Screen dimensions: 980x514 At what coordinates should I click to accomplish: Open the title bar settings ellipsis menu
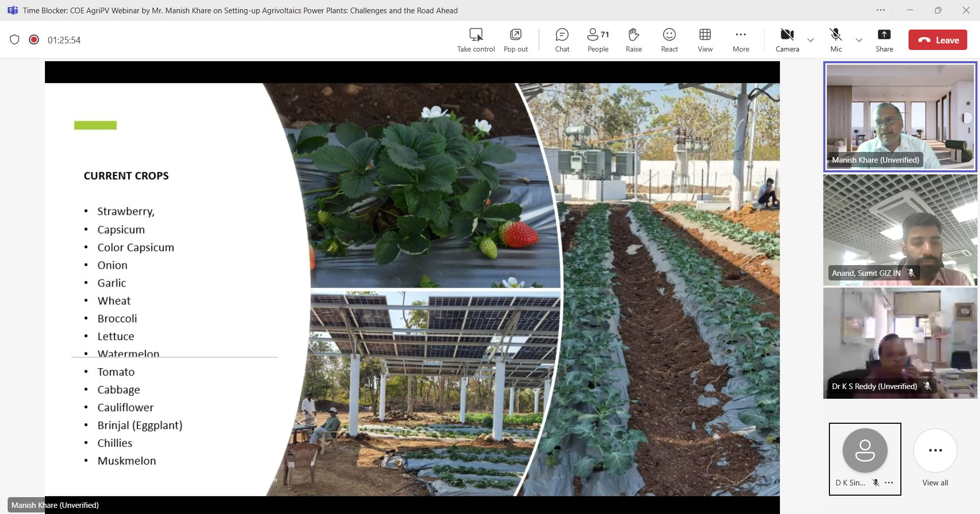pyautogui.click(x=881, y=10)
